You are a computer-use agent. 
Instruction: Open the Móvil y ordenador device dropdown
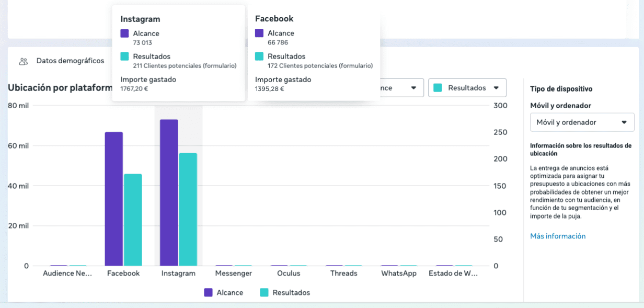tap(582, 122)
